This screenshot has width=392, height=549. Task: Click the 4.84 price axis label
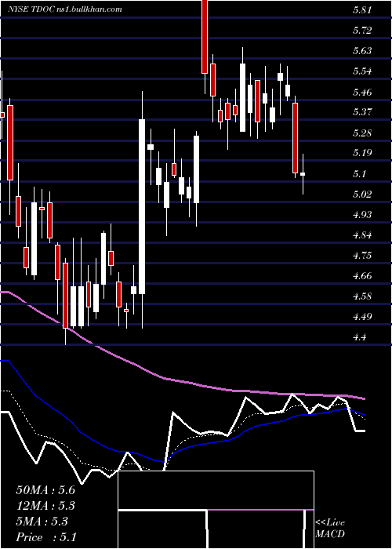click(x=362, y=235)
